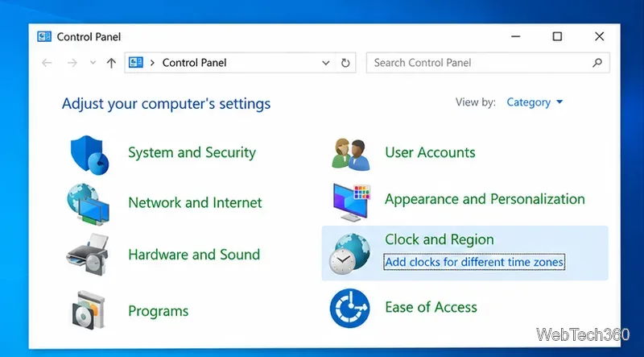This screenshot has width=644, height=357.
Task: Open Ease of Access link
Action: click(x=431, y=307)
